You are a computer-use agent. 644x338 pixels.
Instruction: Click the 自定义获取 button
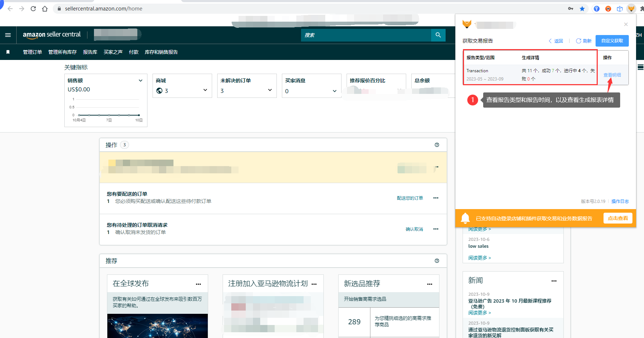click(612, 41)
